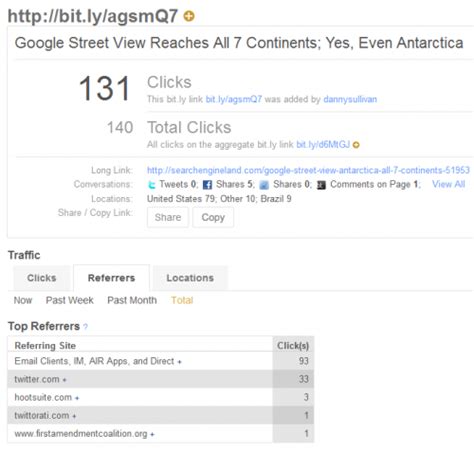
Task: Choose the Now time range
Action: [23, 300]
